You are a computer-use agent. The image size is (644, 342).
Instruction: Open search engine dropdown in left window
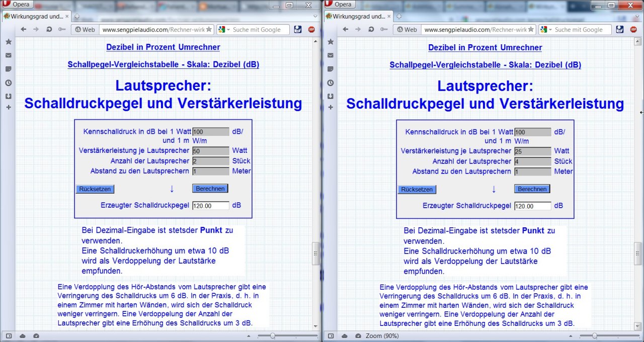pos(224,30)
